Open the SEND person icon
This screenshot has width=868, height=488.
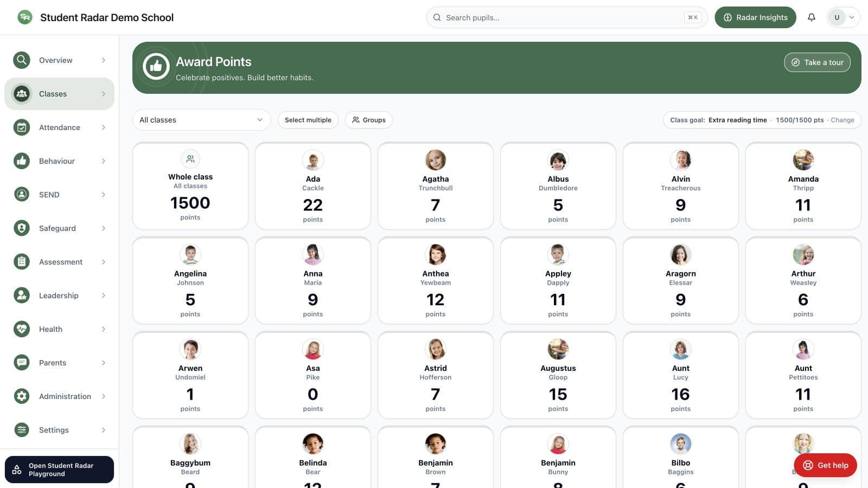tap(22, 195)
